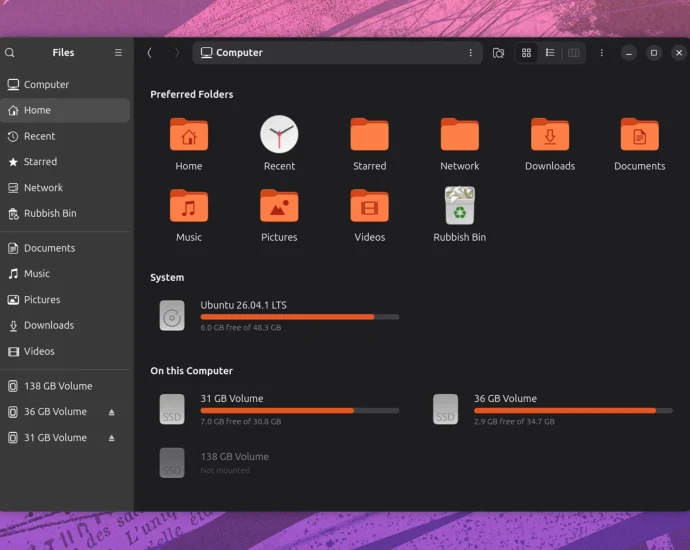This screenshot has width=690, height=550.
Task: Open the view options three-dot menu
Action: tap(602, 53)
